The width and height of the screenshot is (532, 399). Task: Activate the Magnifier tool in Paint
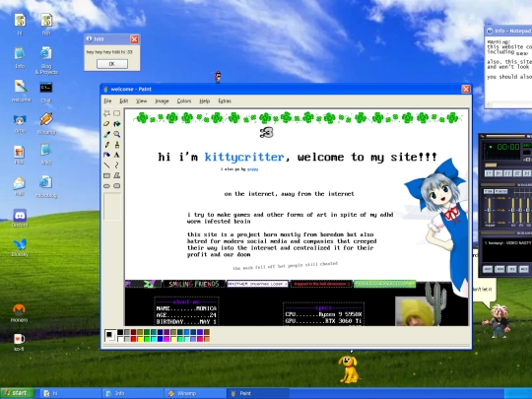pos(116,134)
